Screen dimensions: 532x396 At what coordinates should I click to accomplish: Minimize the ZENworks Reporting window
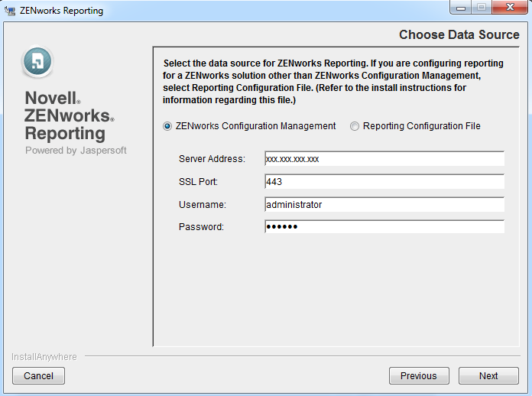[461, 9]
